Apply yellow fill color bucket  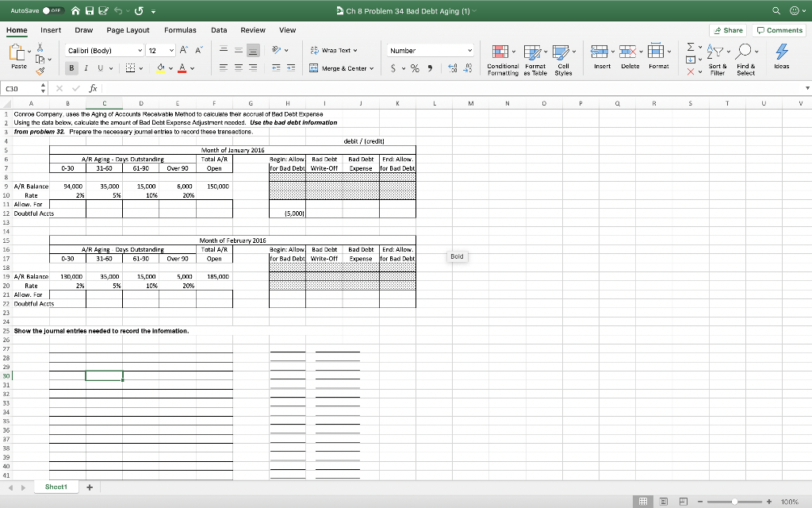[x=161, y=68]
